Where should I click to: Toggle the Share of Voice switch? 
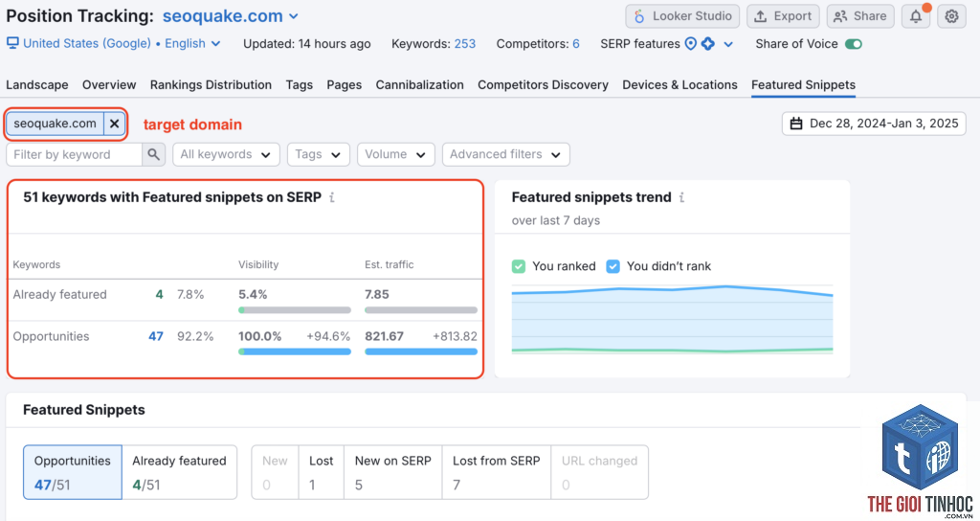point(853,44)
